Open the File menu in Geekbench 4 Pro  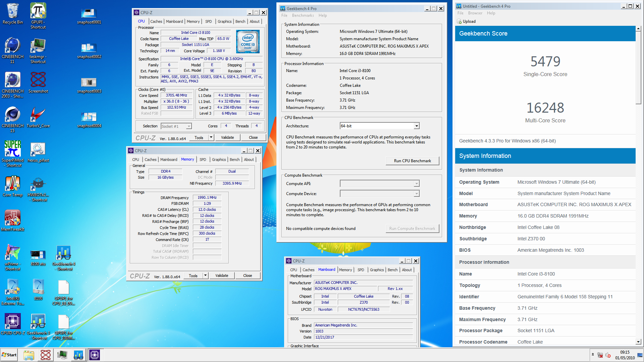[284, 15]
